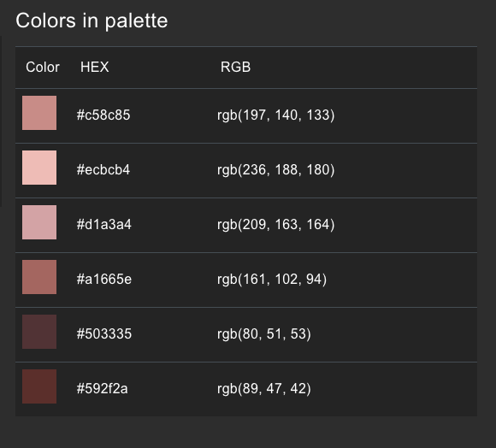
Task: Click the HEX column header
Action: point(95,67)
